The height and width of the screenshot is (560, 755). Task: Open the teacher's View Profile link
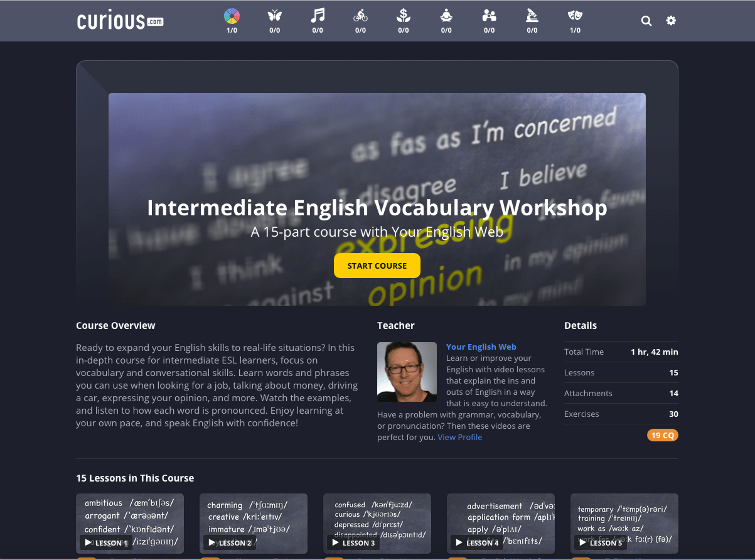pos(460,437)
